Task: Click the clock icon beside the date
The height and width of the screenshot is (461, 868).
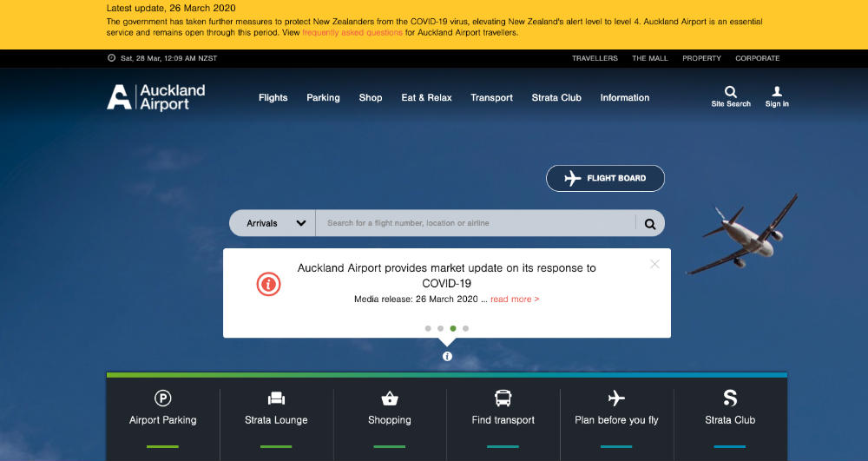Action: tap(111, 58)
